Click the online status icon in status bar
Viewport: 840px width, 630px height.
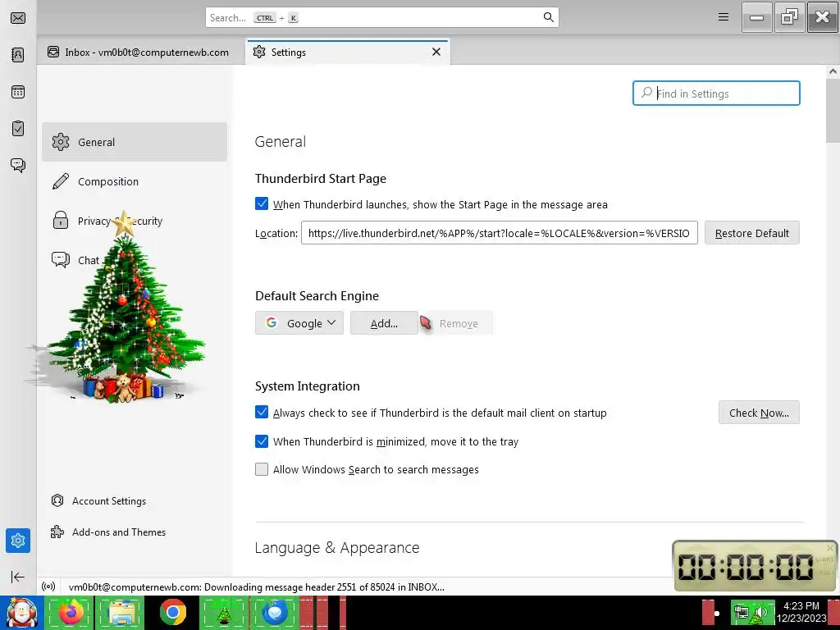[48, 587]
